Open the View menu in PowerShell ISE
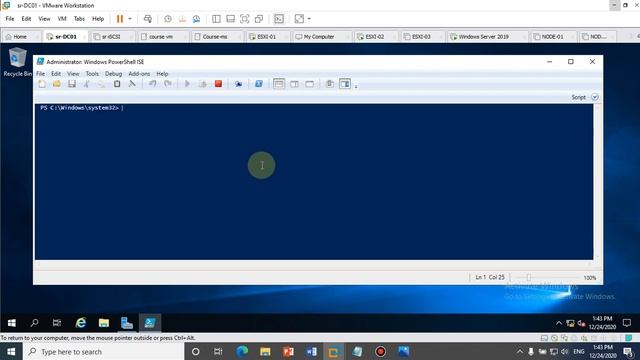 [73, 74]
